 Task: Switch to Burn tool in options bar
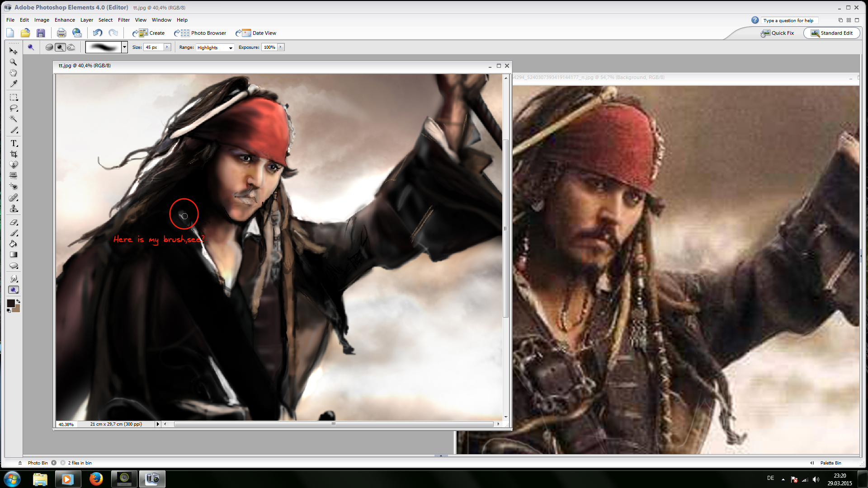point(71,47)
